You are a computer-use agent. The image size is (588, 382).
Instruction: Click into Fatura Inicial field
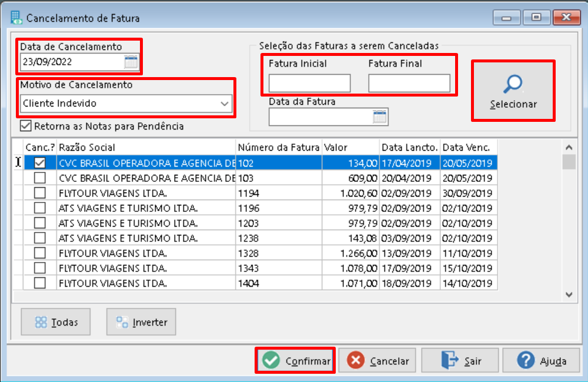click(309, 84)
